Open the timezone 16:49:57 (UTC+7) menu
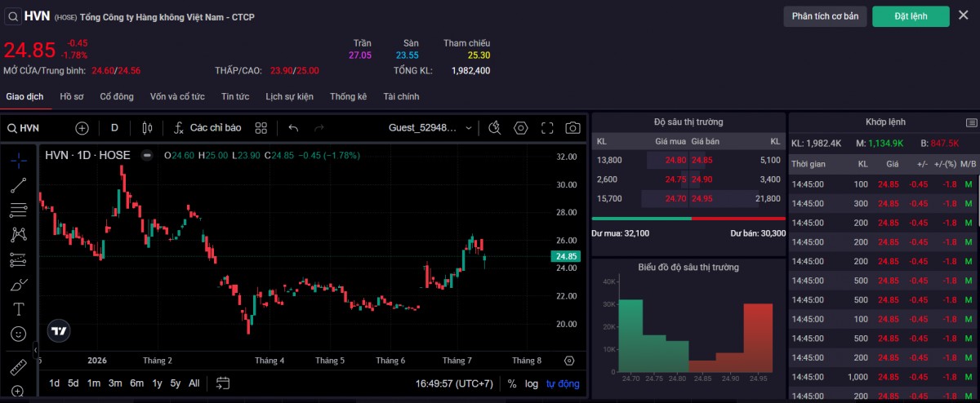Screen dimensions: 980x403 [454, 383]
